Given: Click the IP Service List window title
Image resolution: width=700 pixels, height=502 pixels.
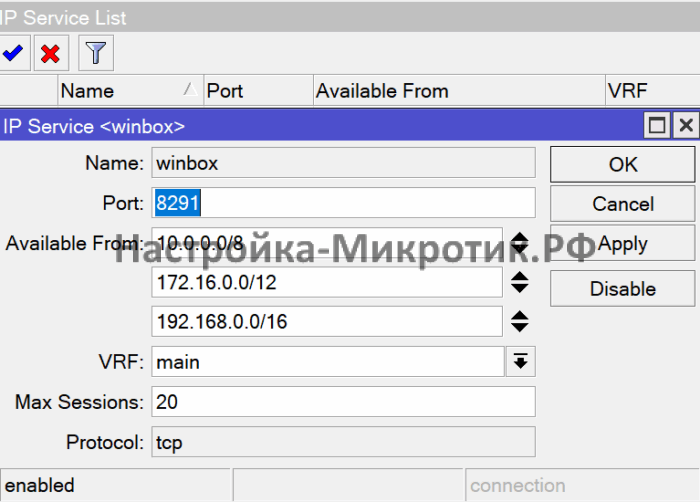Looking at the screenshot, I should click(x=63, y=18).
